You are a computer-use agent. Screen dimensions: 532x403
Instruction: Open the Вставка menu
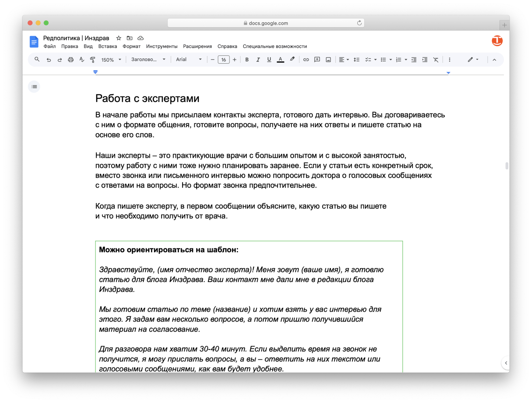point(108,46)
